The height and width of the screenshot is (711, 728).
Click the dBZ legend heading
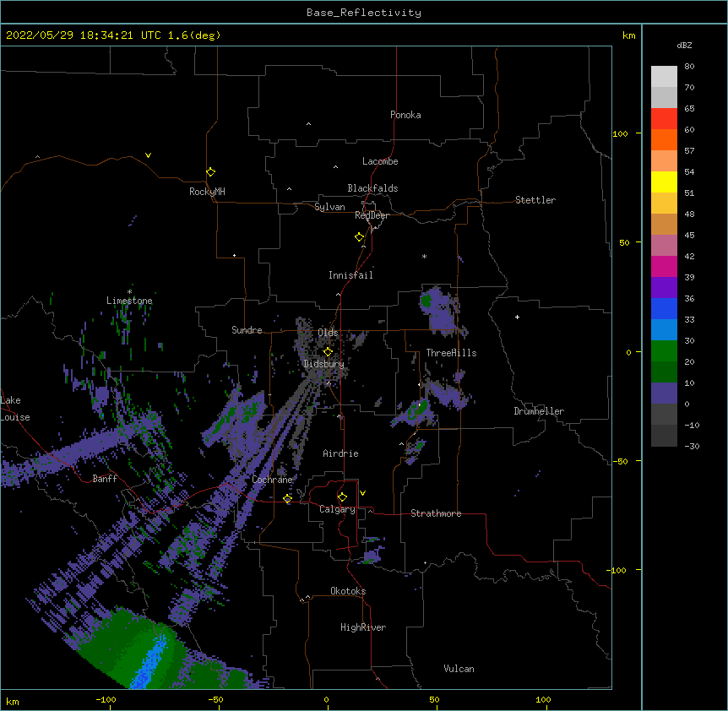[684, 46]
